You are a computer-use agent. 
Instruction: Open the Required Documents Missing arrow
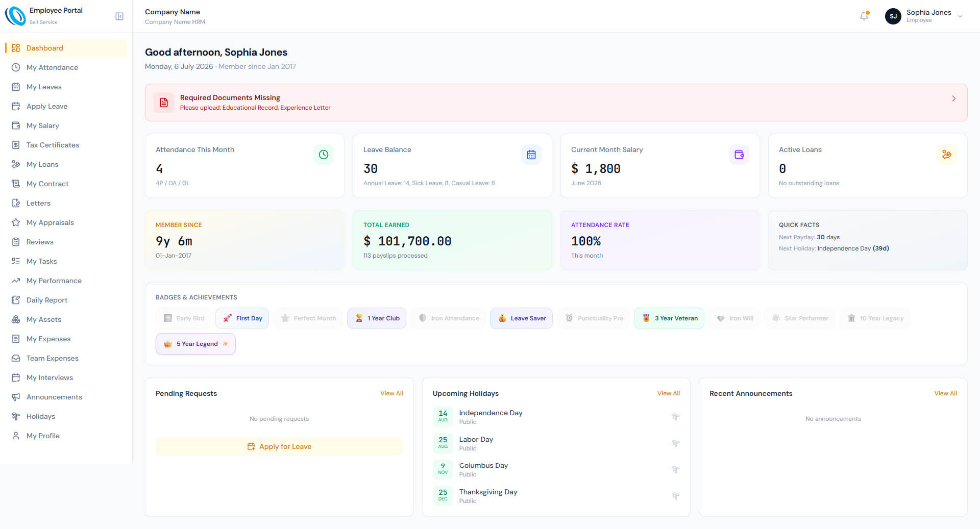click(x=954, y=98)
